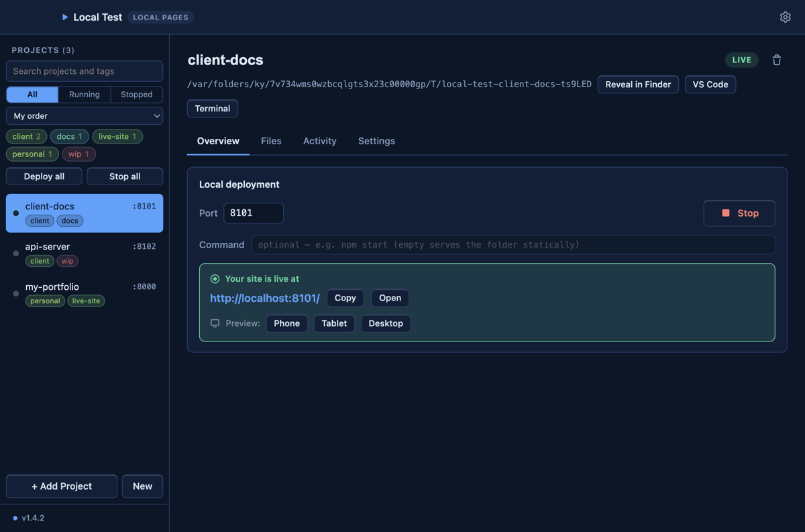805x532 pixels.
Task: Click wip tag under api-server
Action: pos(67,261)
